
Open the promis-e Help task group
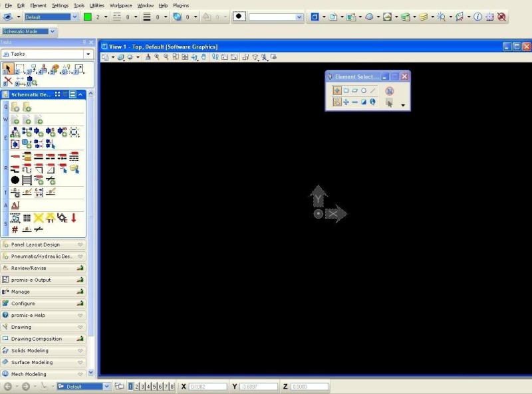coord(44,315)
